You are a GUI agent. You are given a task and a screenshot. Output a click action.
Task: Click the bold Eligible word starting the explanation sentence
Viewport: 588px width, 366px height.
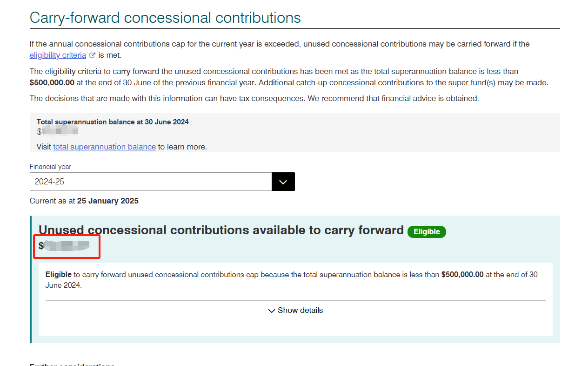[x=59, y=275]
